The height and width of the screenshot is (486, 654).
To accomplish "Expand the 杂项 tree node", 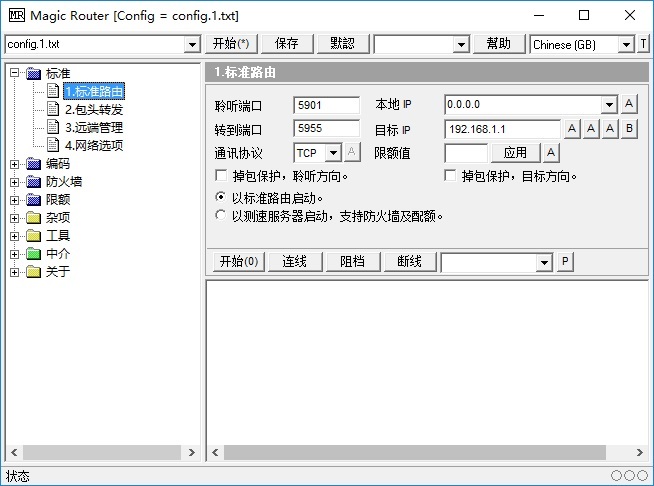I will pyautogui.click(x=15, y=218).
